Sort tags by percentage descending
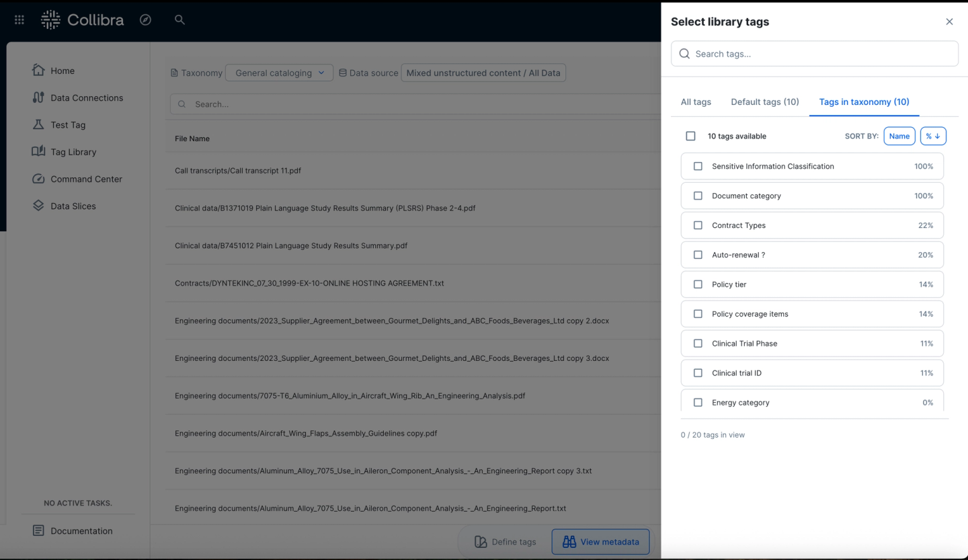This screenshot has width=968, height=560. pyautogui.click(x=933, y=136)
